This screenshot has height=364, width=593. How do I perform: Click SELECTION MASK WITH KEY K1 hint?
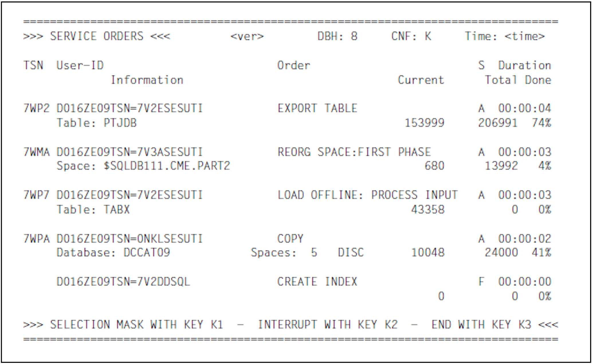point(136,325)
